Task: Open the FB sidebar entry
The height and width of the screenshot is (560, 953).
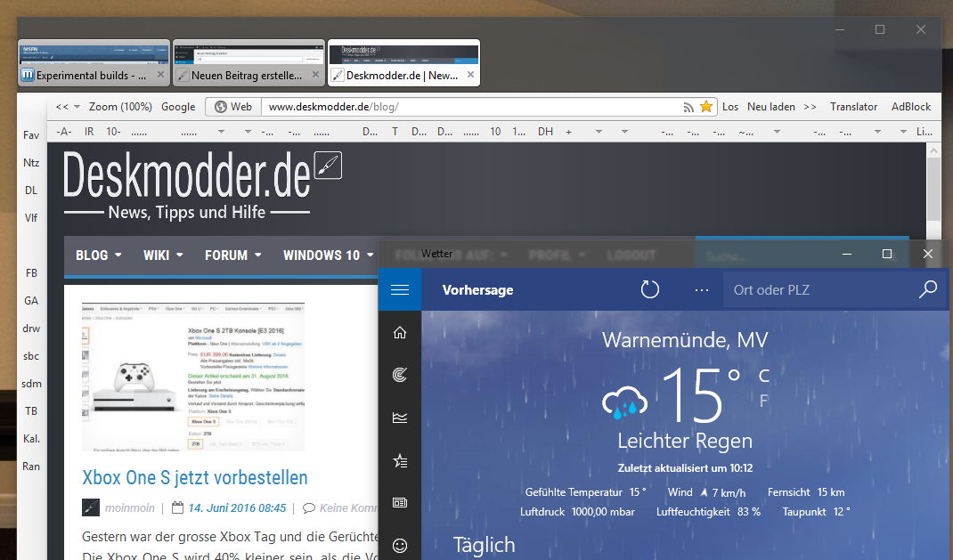Action: click(x=31, y=273)
